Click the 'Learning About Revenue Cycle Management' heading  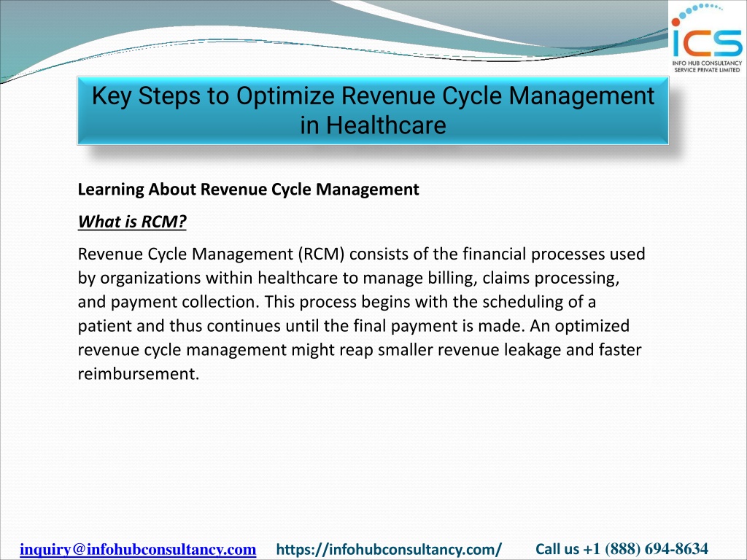point(248,190)
